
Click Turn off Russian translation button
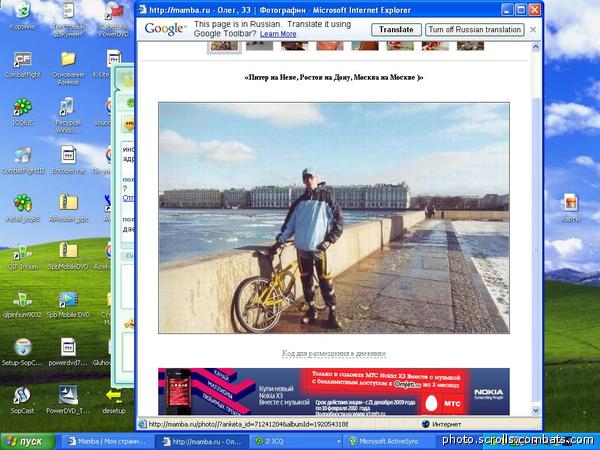[474, 29]
